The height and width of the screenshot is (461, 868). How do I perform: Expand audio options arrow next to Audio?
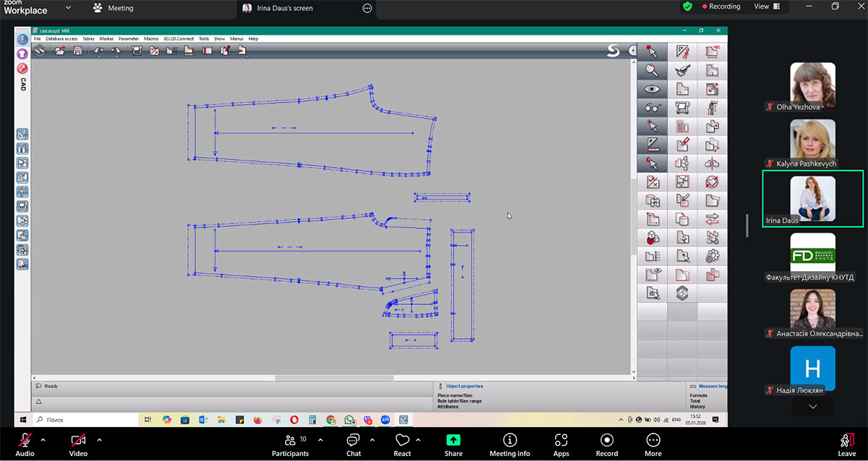click(43, 439)
